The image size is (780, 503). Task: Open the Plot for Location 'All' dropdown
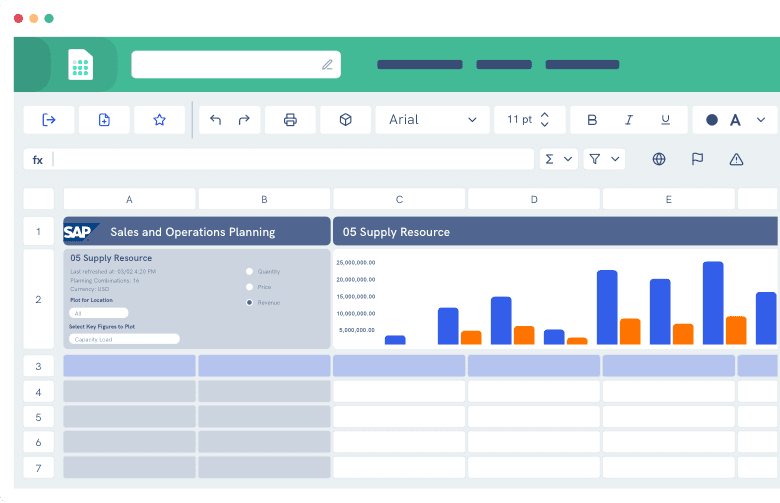[98, 313]
